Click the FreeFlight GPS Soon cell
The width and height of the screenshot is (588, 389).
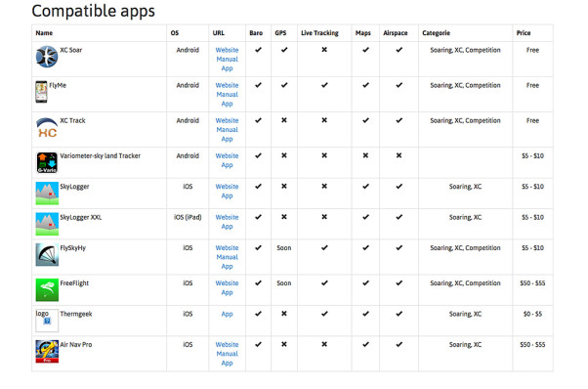(x=284, y=283)
